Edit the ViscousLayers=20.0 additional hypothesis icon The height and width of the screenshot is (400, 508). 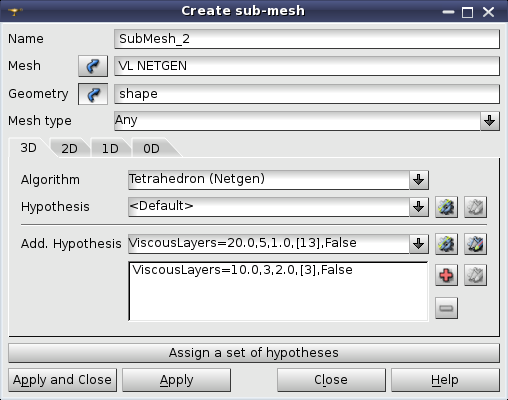[475, 244]
